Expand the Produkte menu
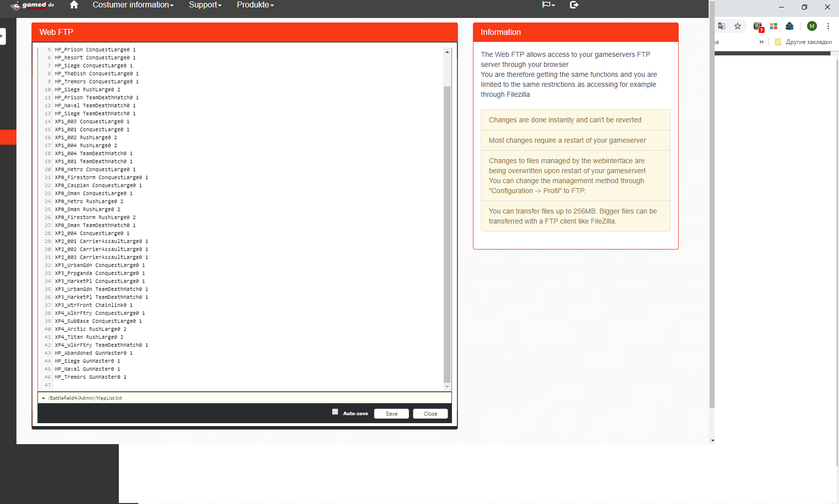839x504 pixels. (255, 5)
